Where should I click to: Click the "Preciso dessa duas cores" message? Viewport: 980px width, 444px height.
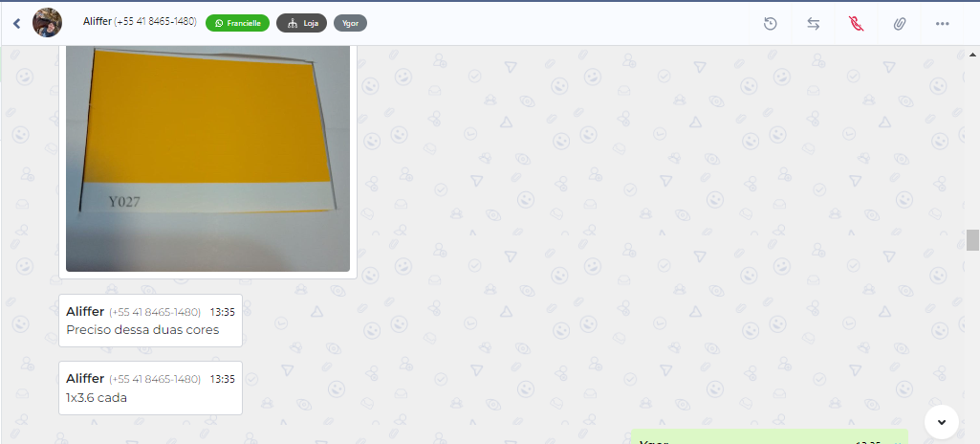(x=142, y=330)
